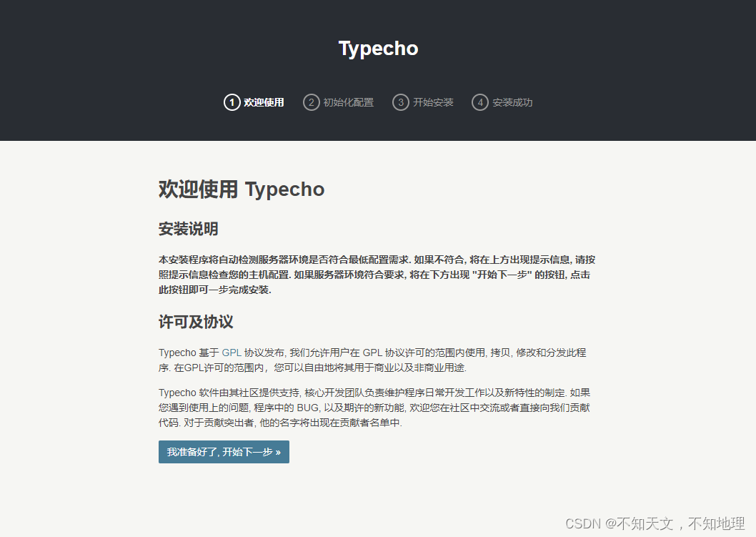Select step 1 欢迎使用
This screenshot has height=537, width=756.
(x=254, y=102)
